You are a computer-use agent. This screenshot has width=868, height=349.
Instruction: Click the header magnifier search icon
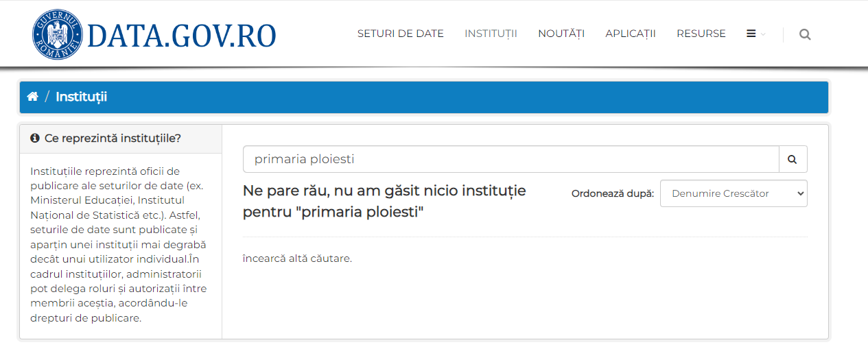coord(805,34)
